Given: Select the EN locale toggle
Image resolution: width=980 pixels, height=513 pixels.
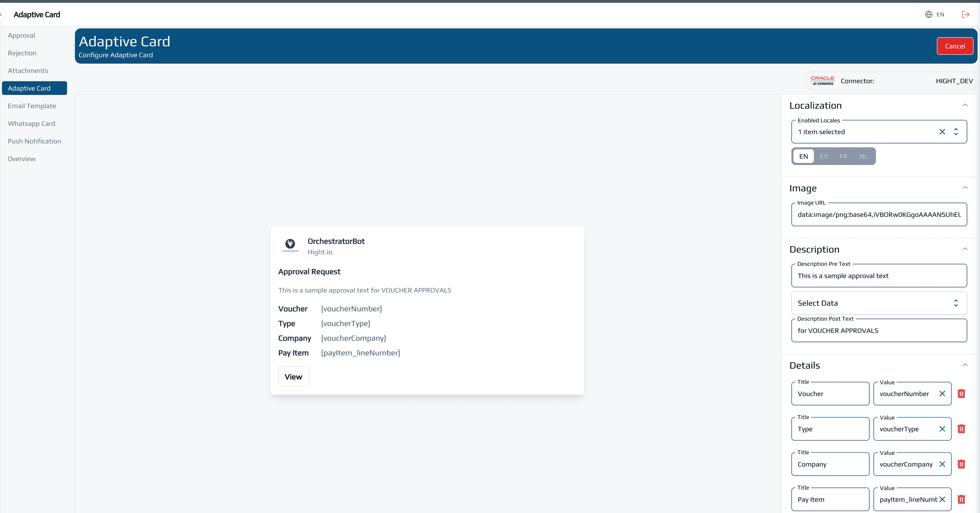Looking at the screenshot, I should (x=803, y=156).
